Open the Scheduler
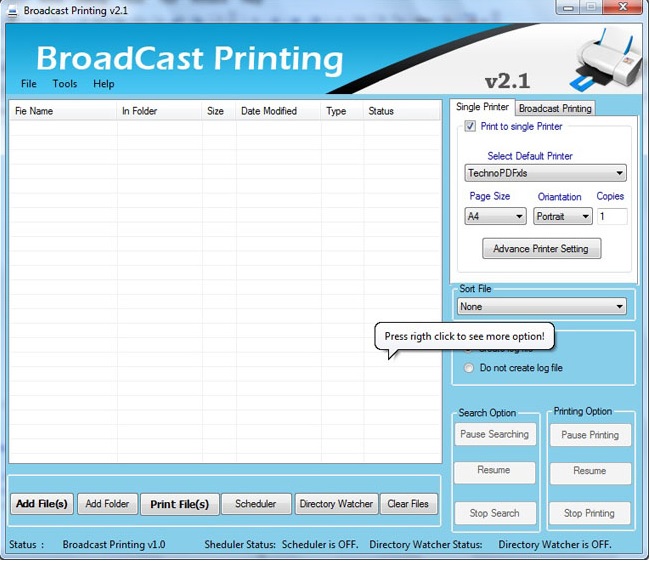 (x=255, y=504)
